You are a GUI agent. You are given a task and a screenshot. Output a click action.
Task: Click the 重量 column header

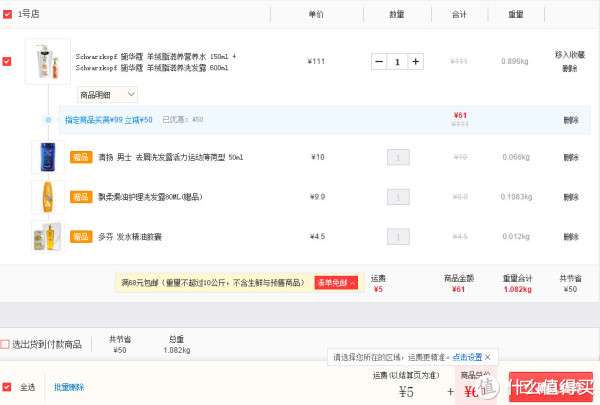pos(515,15)
